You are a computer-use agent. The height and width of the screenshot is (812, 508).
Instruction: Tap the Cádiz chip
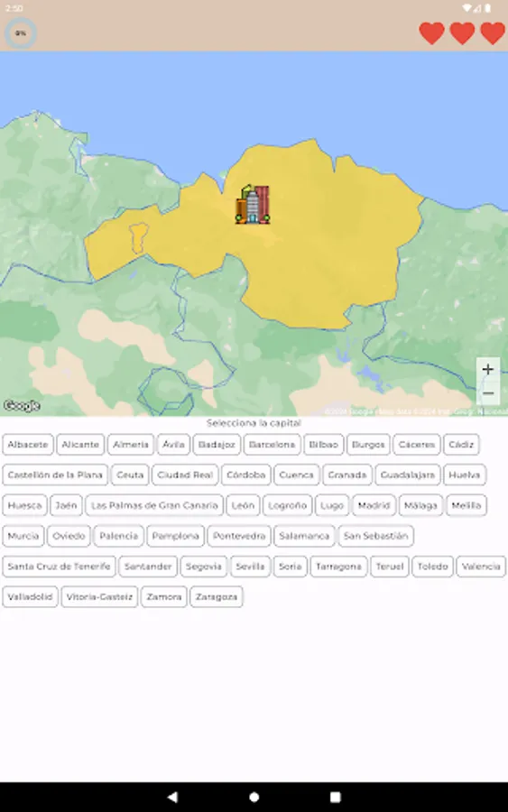point(461,444)
